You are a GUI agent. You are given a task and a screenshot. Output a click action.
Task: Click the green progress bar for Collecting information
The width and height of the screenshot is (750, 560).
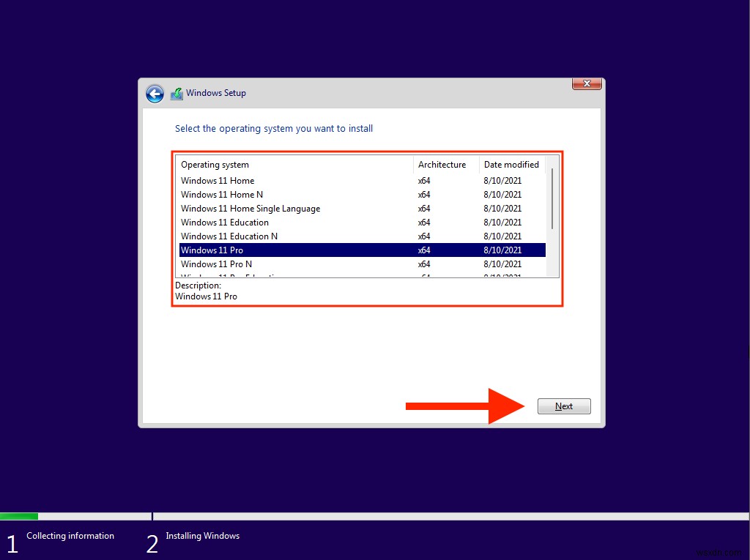[19, 516]
